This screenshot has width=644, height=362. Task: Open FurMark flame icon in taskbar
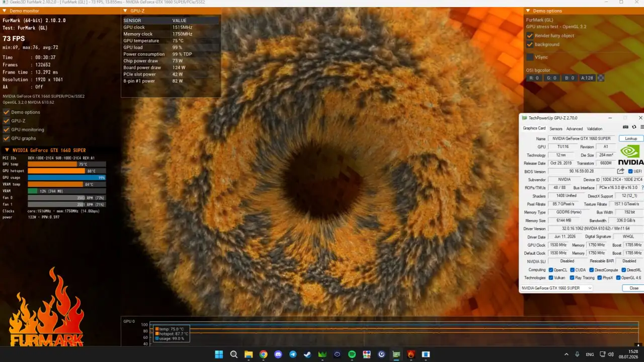[411, 354]
